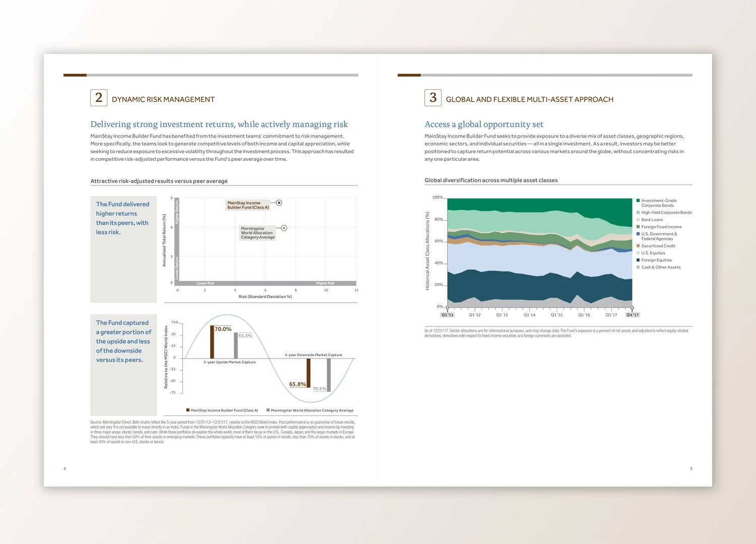Click the 70.5% downside capture bar
Viewport: 756px width, 544px height.
329,375
